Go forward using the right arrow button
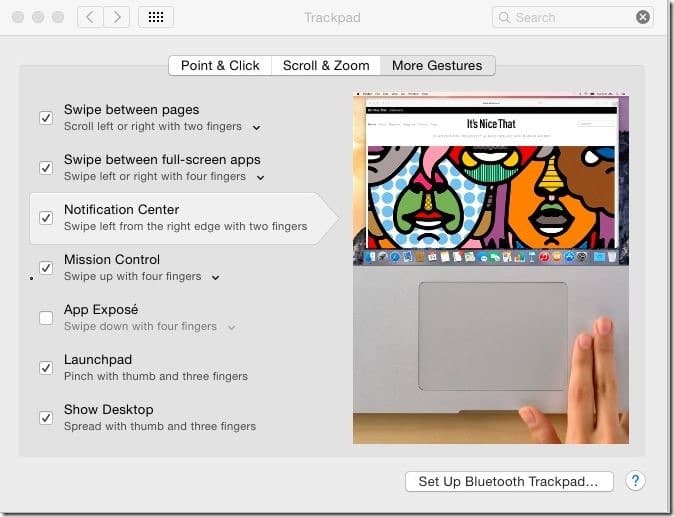The image size is (674, 517). click(x=116, y=17)
